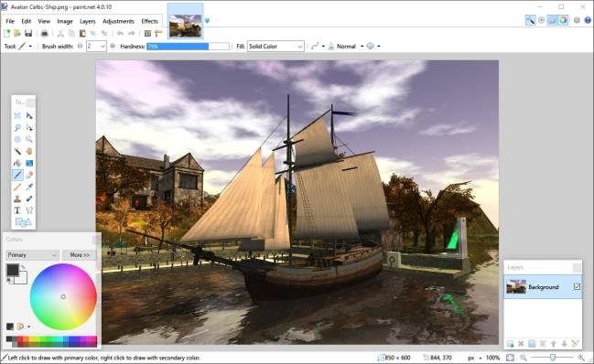Open the Brush width combo box
The width and height of the screenshot is (594, 364).
(96, 46)
